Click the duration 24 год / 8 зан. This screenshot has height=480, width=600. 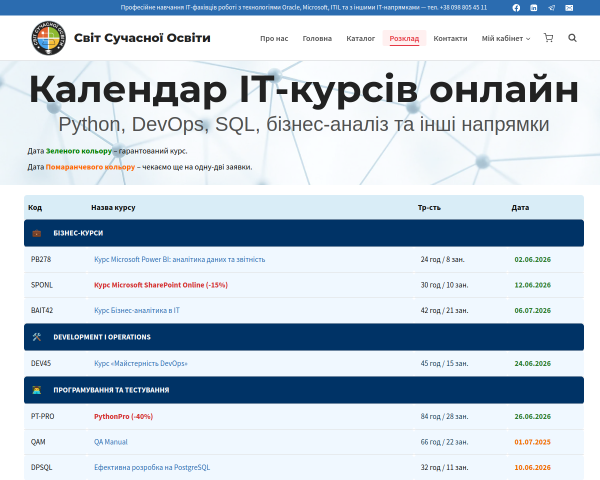(443, 260)
